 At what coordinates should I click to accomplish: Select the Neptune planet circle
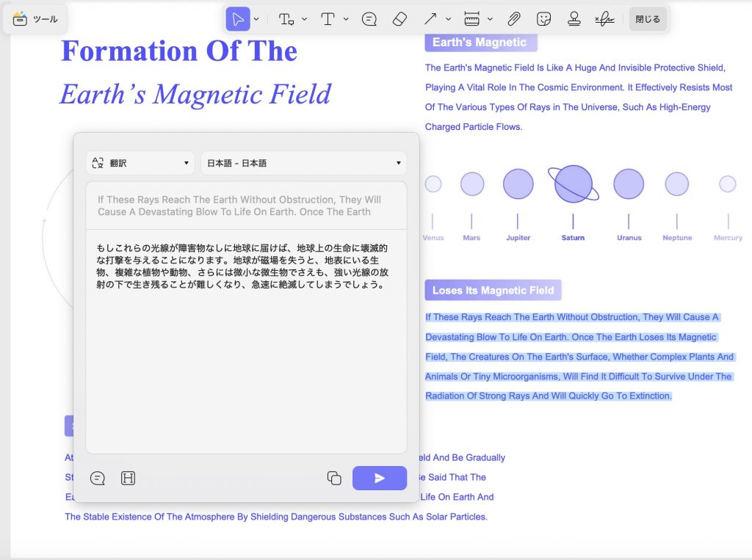pyautogui.click(x=676, y=183)
